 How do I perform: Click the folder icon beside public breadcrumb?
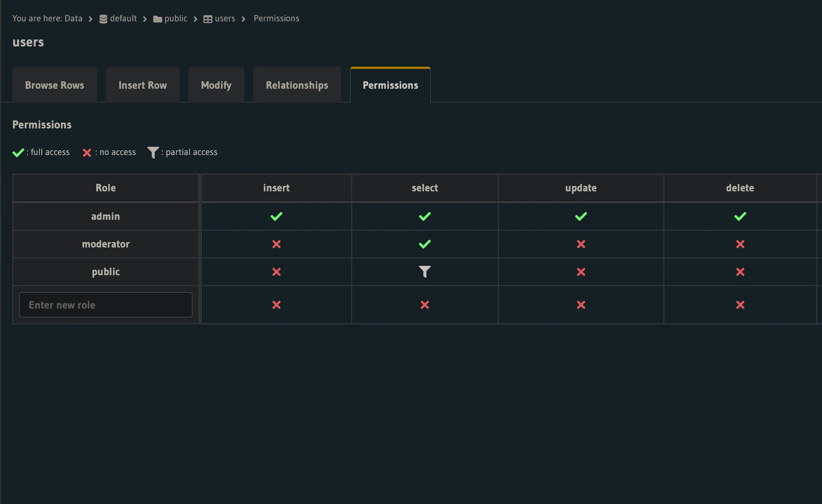pos(157,18)
